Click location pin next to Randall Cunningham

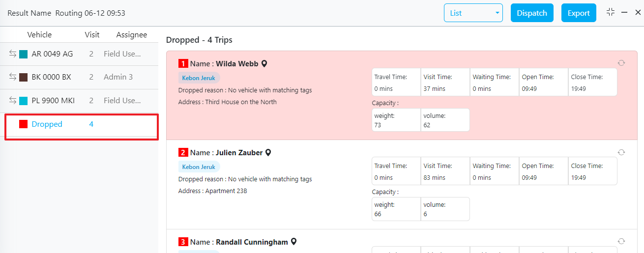click(293, 242)
